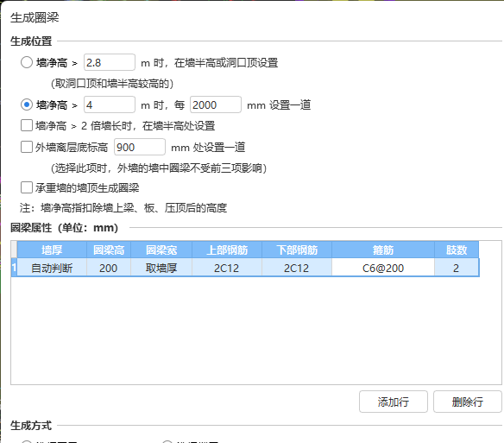504x443 pixels.
Task: Enable checkbox 墙净高 > 2 倍墙长时
Action: point(27,125)
